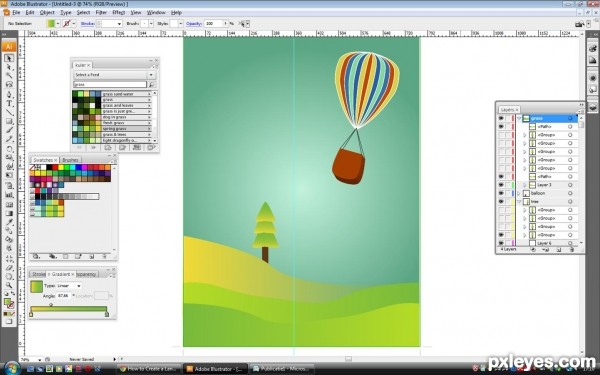
Task: Select the Magic Wand tool
Action: 9,76
